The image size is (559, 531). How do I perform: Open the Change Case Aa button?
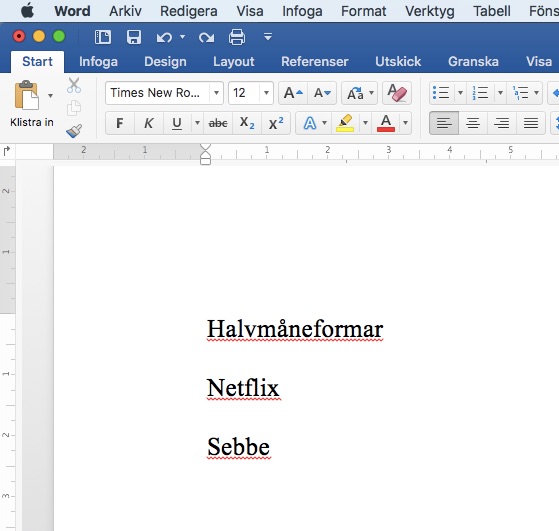(x=359, y=93)
